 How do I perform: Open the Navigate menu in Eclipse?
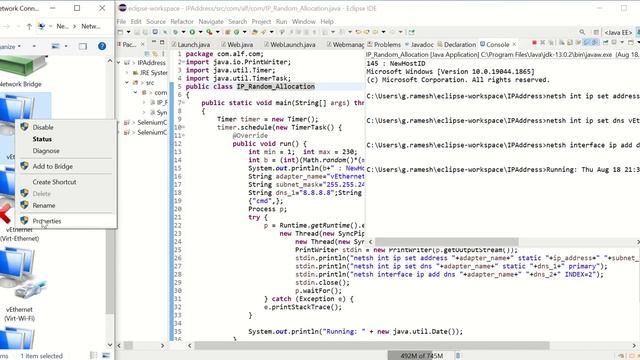point(211,21)
